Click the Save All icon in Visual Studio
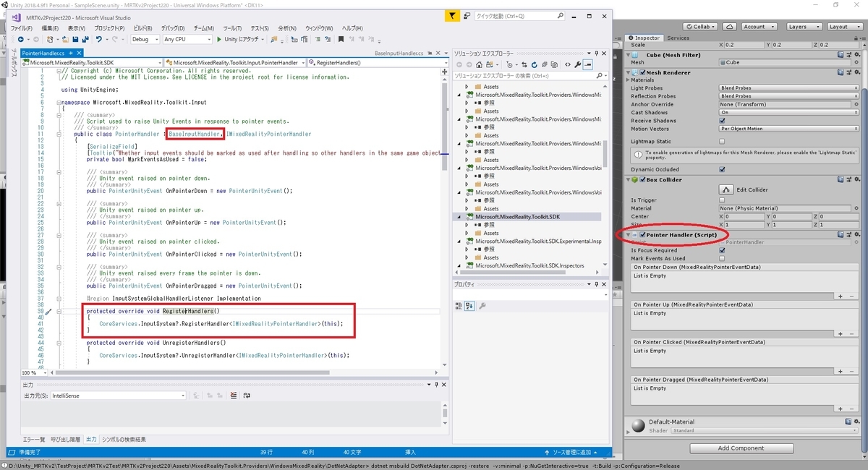Screen dimensions: 868x470 tap(85, 39)
